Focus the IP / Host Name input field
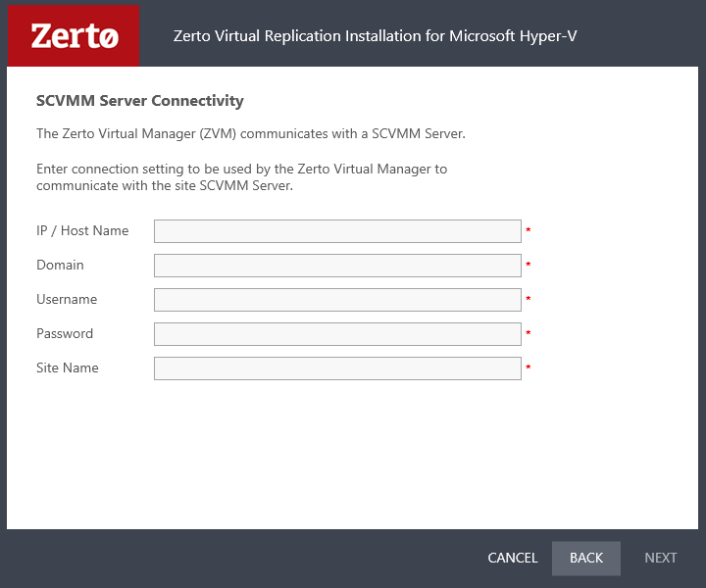Image resolution: width=706 pixels, height=588 pixels. pos(337,231)
